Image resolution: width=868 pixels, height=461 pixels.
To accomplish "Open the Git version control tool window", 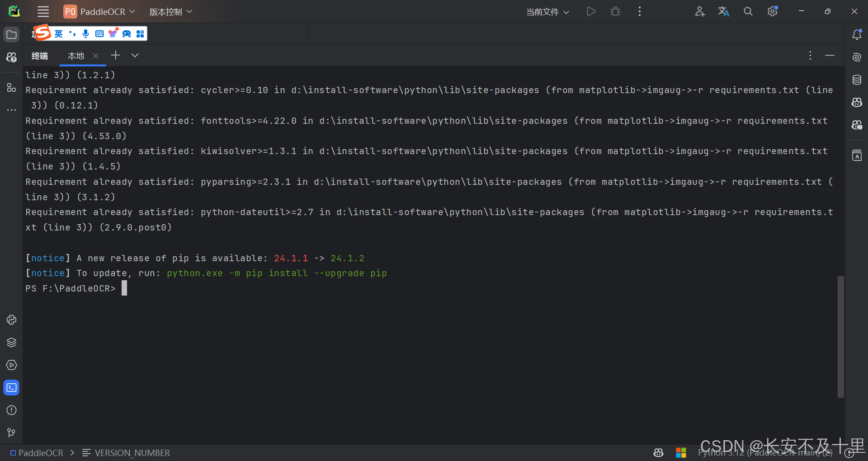I will [x=11, y=433].
